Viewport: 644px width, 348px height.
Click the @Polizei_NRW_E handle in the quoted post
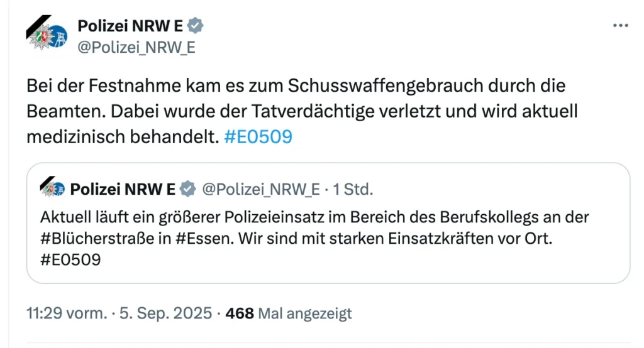coord(261,188)
